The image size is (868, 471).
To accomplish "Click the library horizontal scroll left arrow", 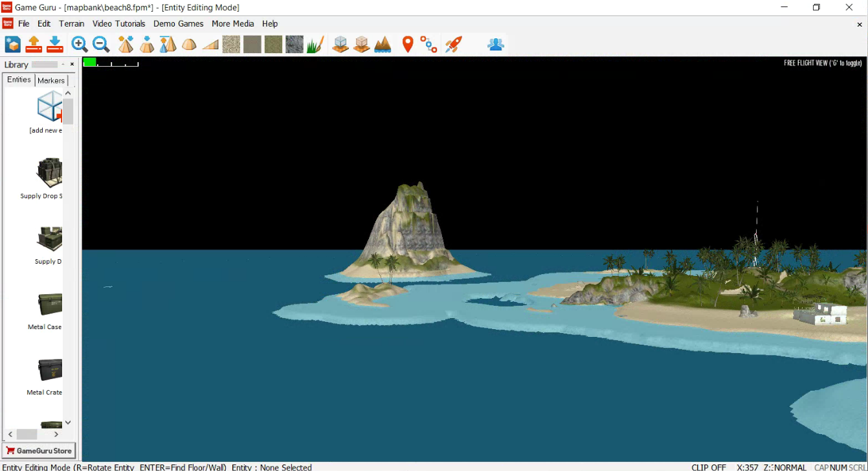I will (x=10, y=434).
